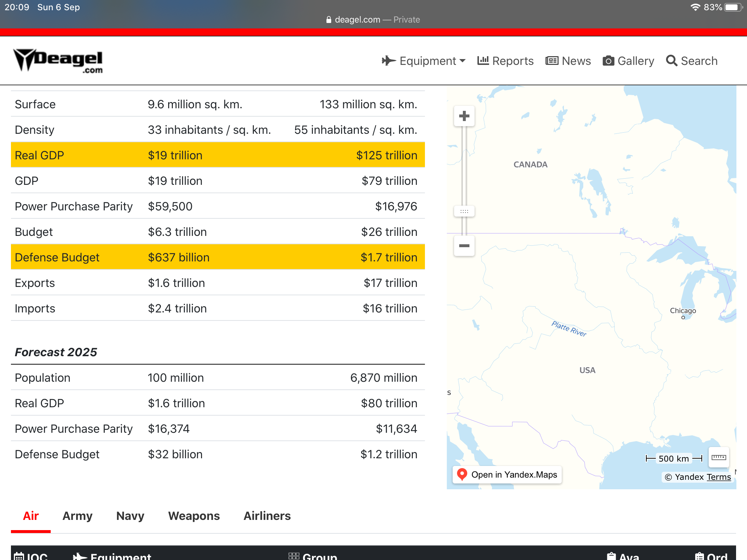Select the Air tab
Image resolution: width=747 pixels, height=560 pixels.
(31, 516)
